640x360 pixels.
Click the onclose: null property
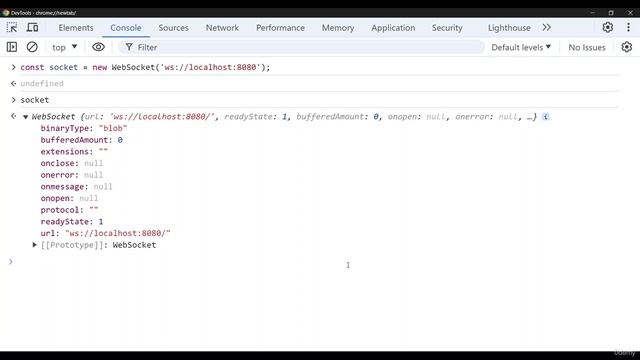tap(71, 163)
